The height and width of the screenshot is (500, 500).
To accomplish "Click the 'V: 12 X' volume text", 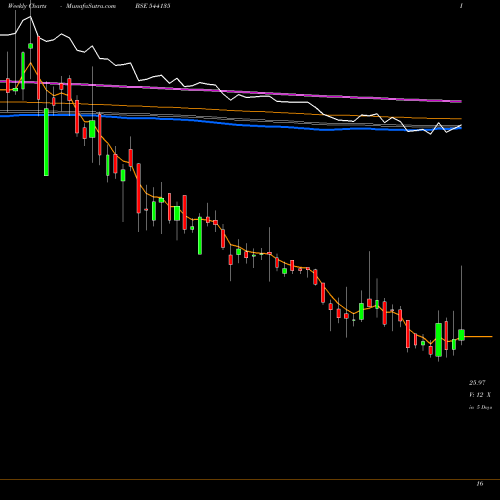I will point(480,395).
